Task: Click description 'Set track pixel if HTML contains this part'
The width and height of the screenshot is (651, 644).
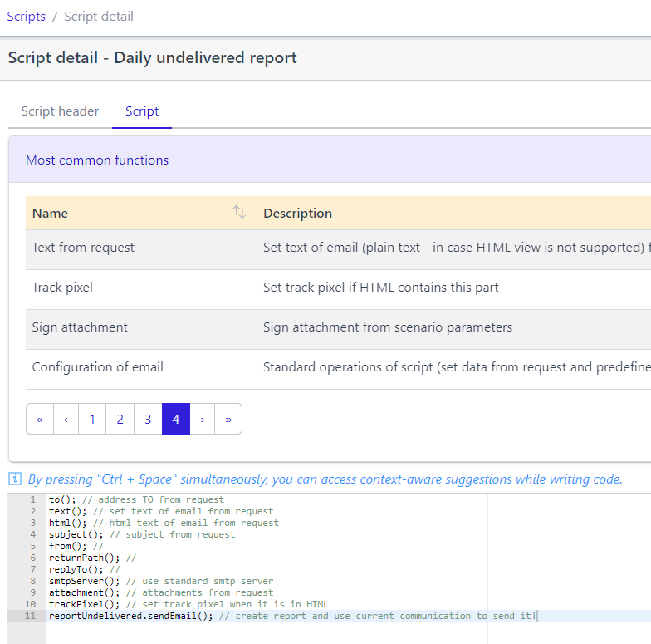Action: tap(380, 288)
